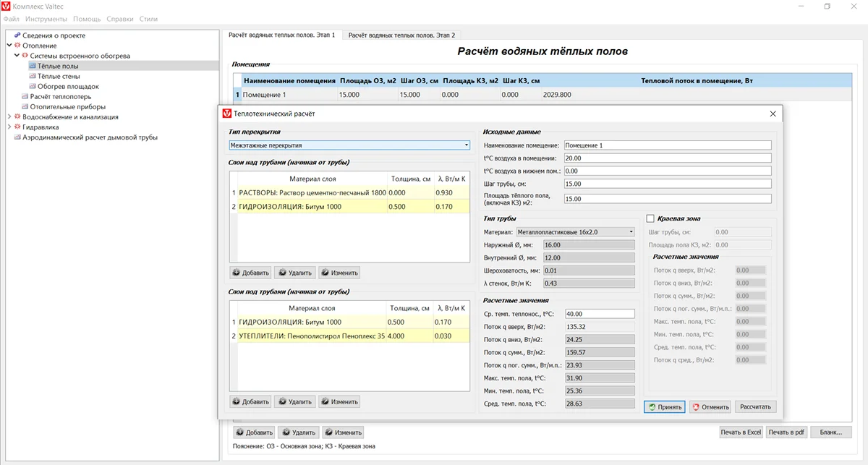Click the Печать в pdf button

pyautogui.click(x=787, y=432)
